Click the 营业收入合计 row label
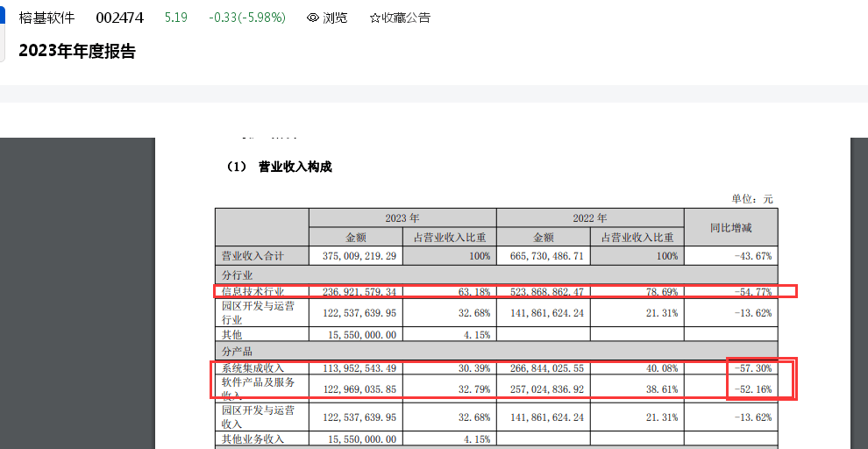The image size is (868, 449). pos(253,256)
